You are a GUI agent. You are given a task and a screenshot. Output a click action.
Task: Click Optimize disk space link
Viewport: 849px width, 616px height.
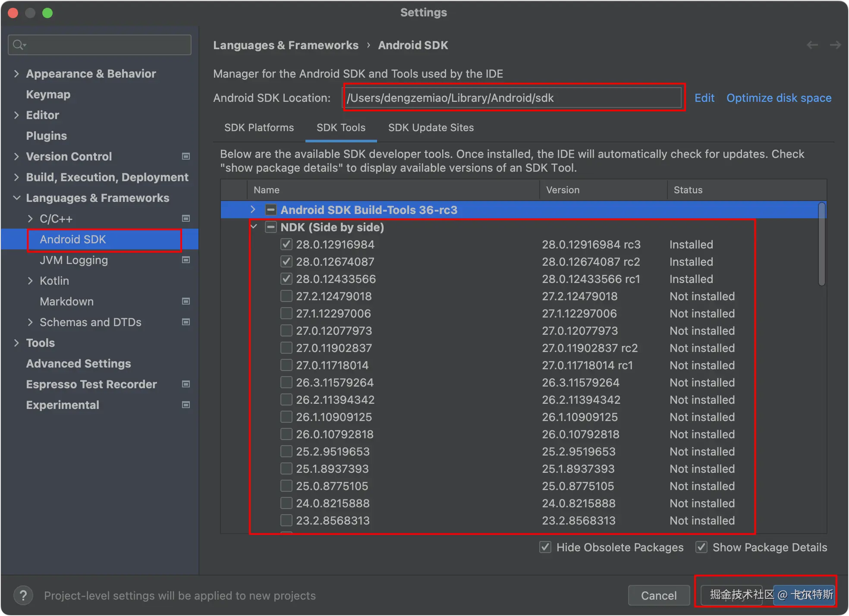pos(779,98)
